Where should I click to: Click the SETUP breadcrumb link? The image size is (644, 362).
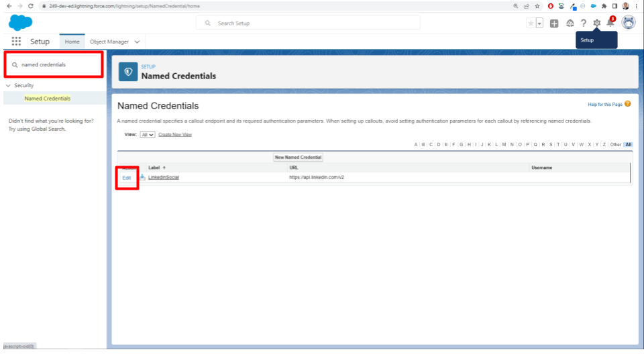click(x=148, y=66)
